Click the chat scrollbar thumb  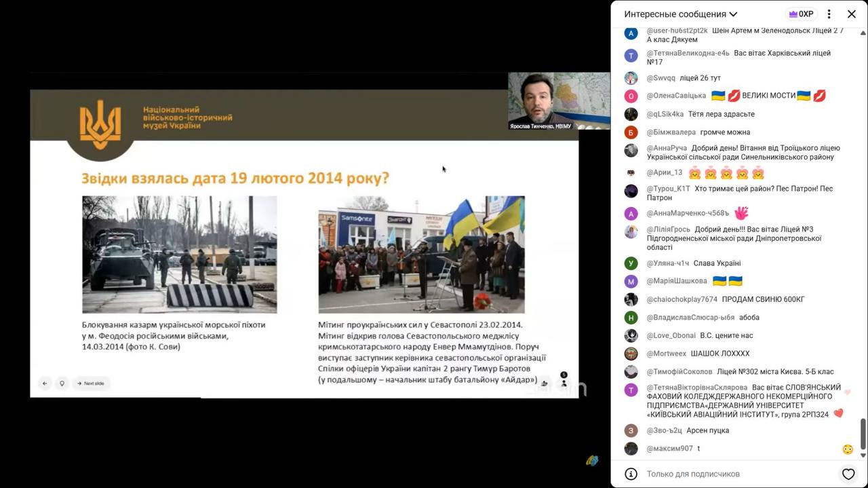pyautogui.click(x=863, y=433)
